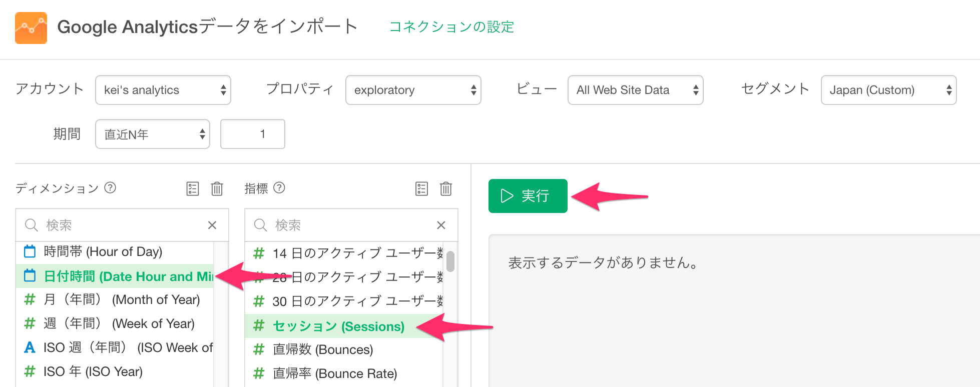Click calendar icon beside 日付時間
This screenshot has width=980, height=387.
30,275
